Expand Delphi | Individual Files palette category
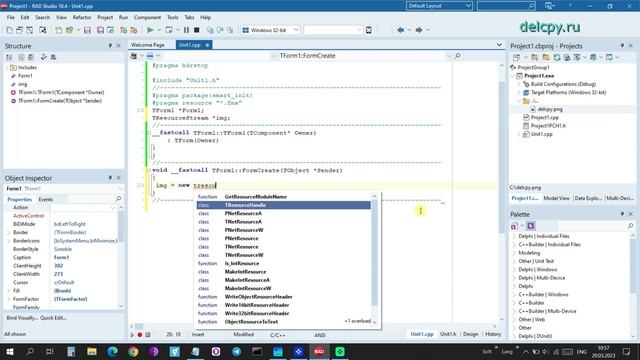The image size is (640, 360). (513, 236)
